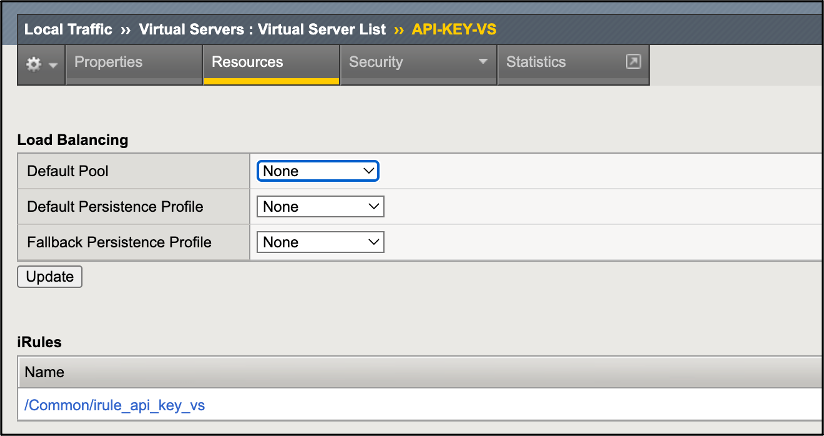The height and width of the screenshot is (436, 824).
Task: Click the gear settings icon
Action: 34,63
